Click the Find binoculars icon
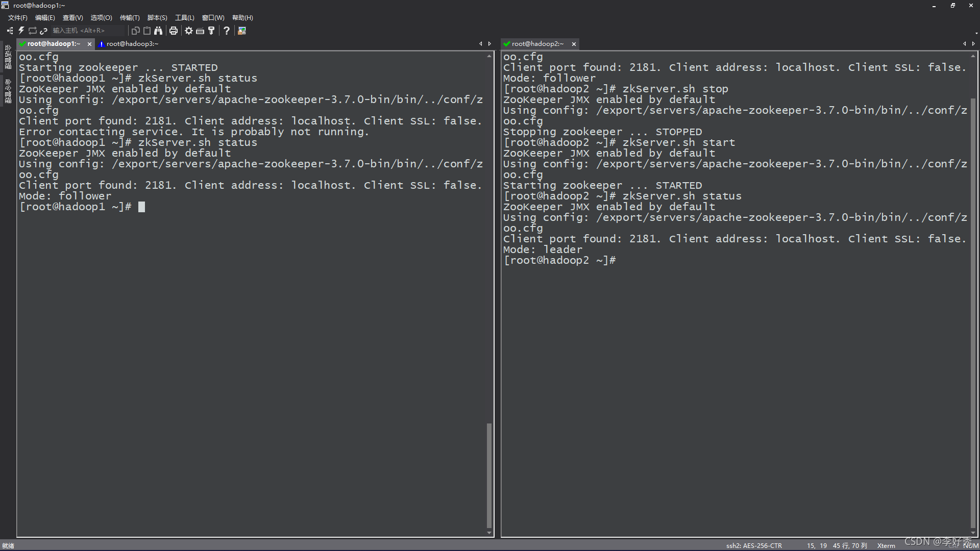Image resolution: width=980 pixels, height=551 pixels. 158,31
